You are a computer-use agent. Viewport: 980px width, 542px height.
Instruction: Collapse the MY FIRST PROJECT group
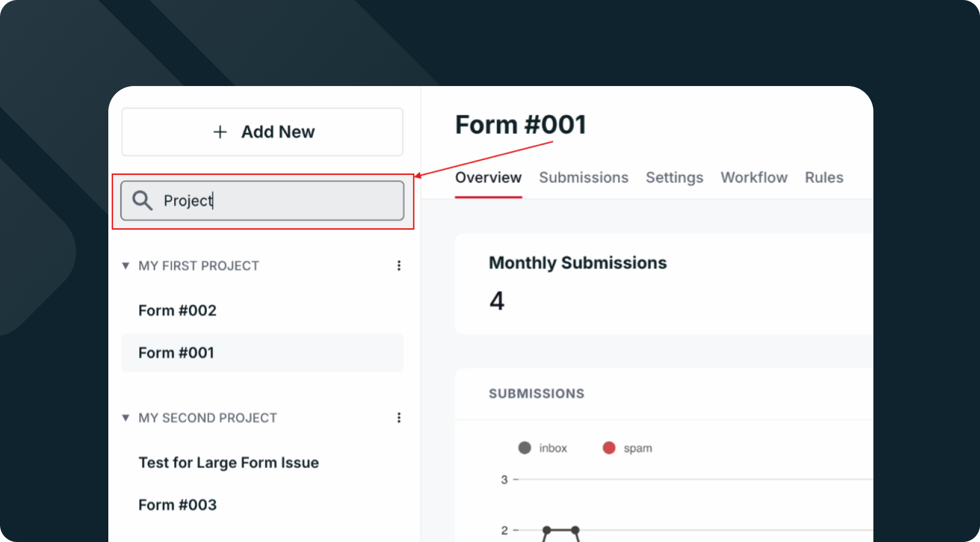click(x=126, y=266)
